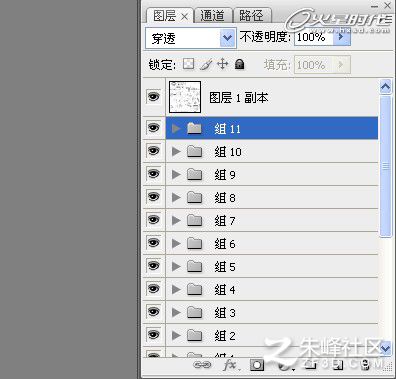The image size is (396, 379).
Task: Click the folder icon of 组 8
Action: (x=195, y=197)
